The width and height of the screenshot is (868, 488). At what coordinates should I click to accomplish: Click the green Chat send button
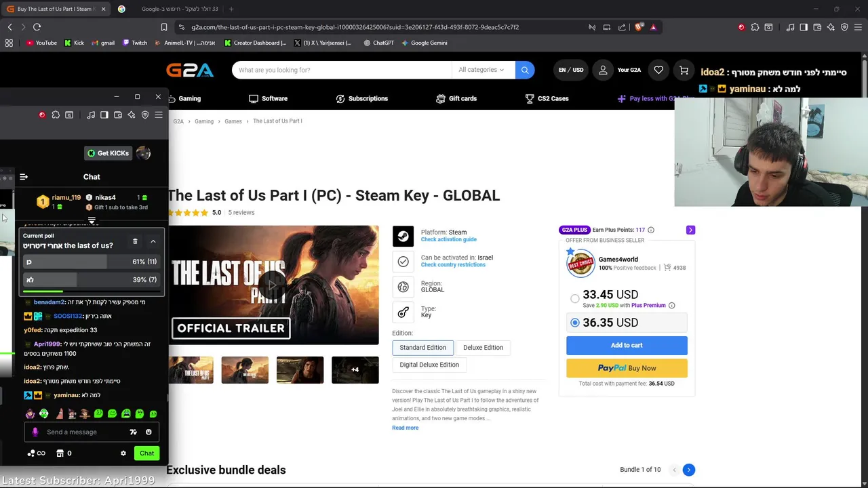tap(147, 453)
